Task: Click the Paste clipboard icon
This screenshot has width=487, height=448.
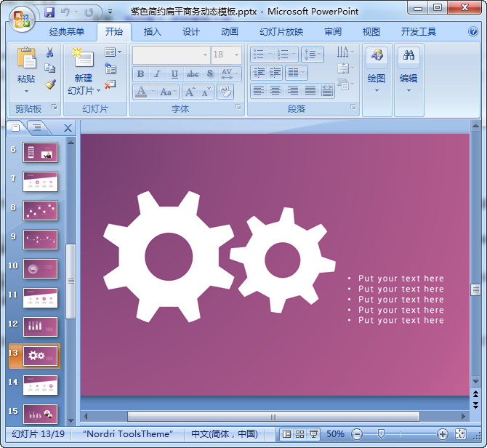Action: click(26, 57)
